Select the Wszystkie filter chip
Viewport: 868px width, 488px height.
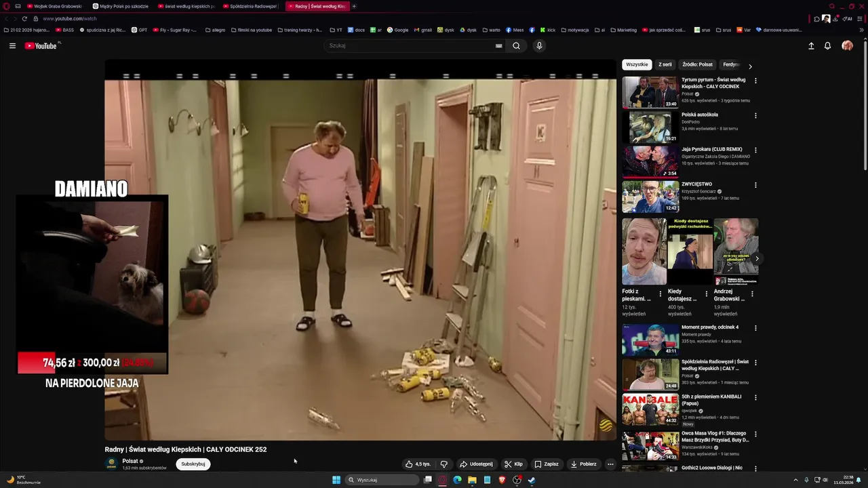tap(637, 64)
